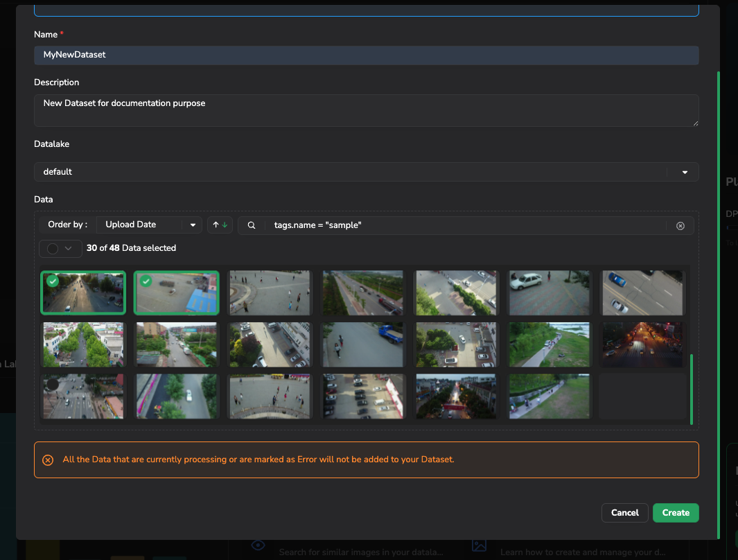Screen dimensions: 738x560
Task: Cancel the dataset creation dialog
Action: (x=624, y=513)
